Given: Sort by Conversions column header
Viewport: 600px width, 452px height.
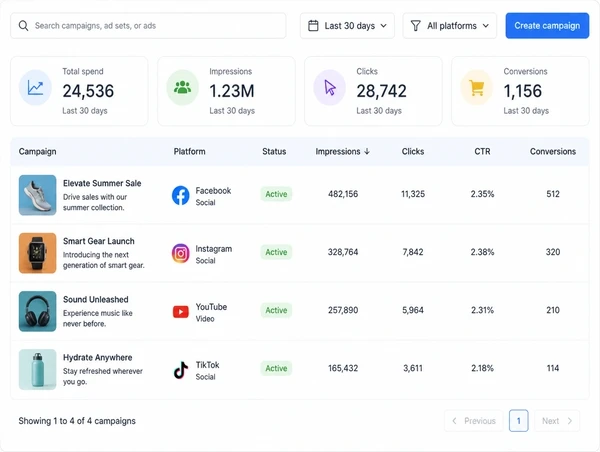Looking at the screenshot, I should click(553, 152).
